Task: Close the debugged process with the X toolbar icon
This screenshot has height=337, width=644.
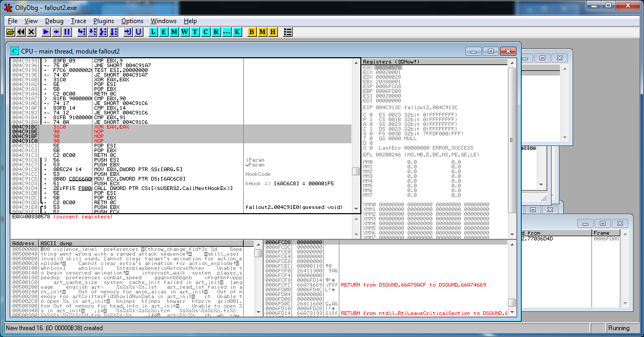Action: pos(32,32)
